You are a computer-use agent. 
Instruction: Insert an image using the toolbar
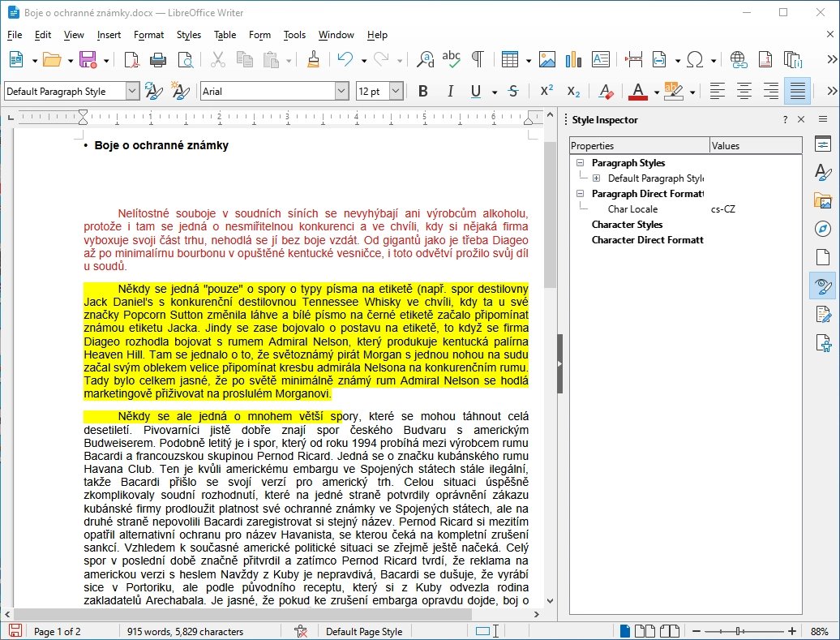coord(547,59)
